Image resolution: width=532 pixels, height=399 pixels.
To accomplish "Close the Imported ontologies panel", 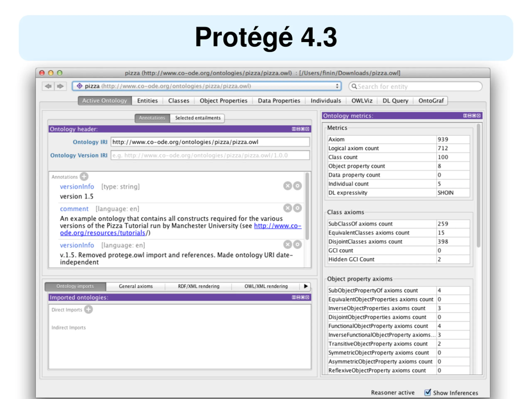I will (x=307, y=297).
